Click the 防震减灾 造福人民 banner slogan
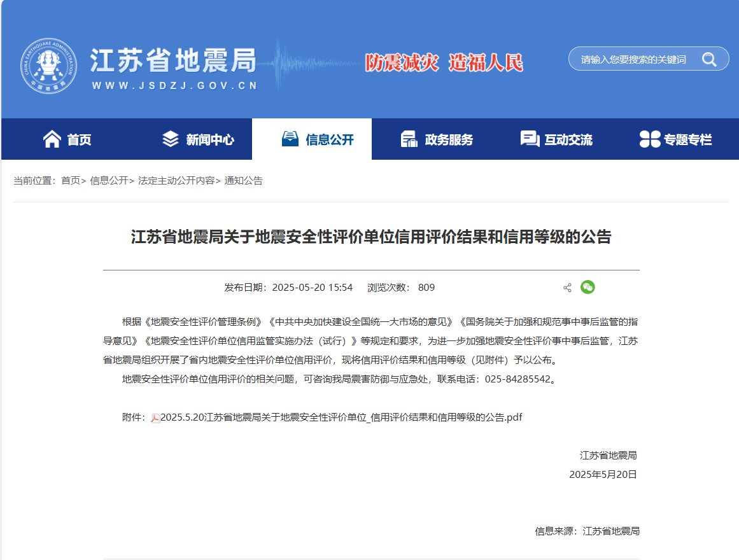Image resolution: width=739 pixels, height=560 pixels. pos(444,61)
